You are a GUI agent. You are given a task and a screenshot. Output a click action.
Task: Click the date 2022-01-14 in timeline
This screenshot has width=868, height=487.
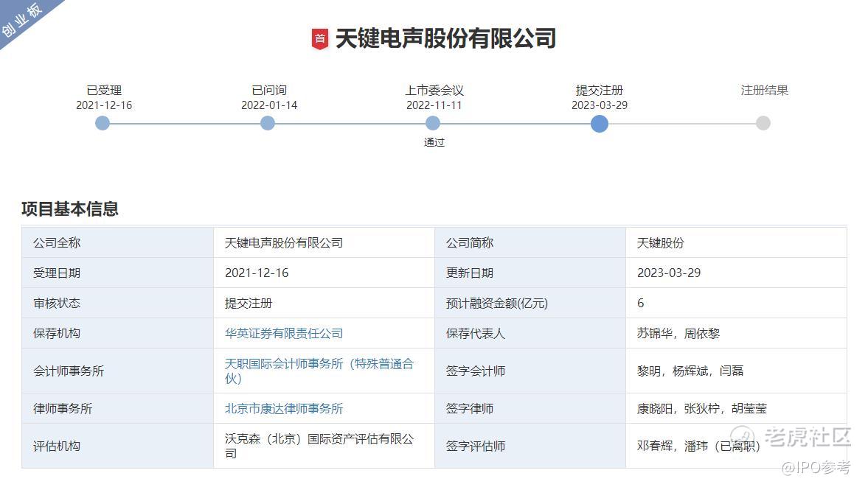click(x=269, y=105)
